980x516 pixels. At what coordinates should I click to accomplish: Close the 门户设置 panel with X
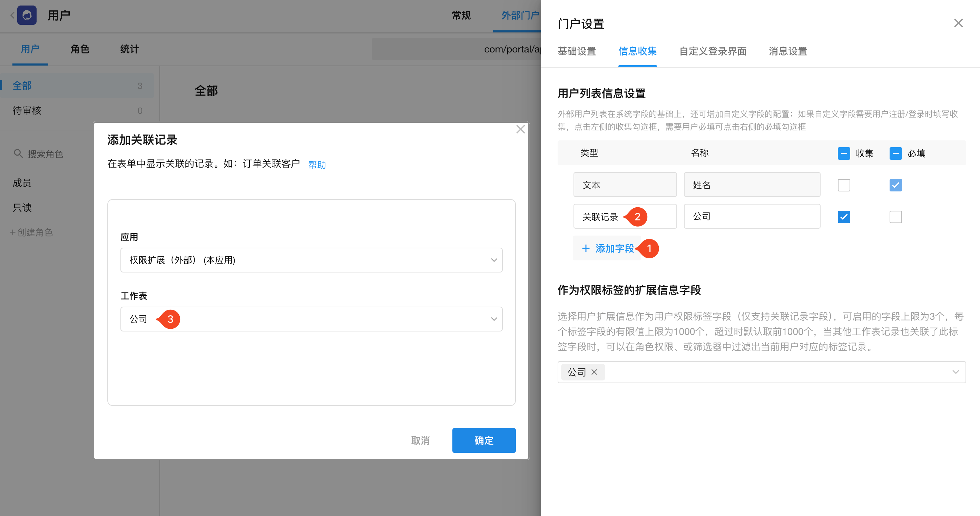(x=958, y=23)
